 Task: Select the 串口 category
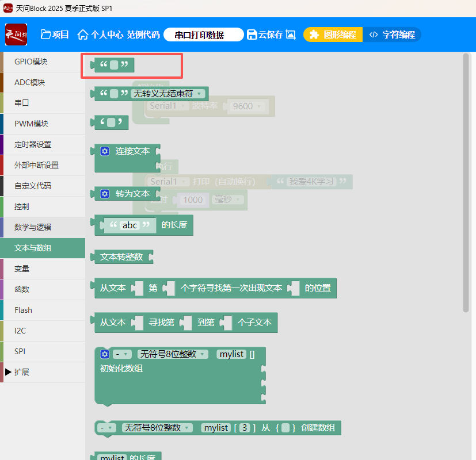pos(21,103)
